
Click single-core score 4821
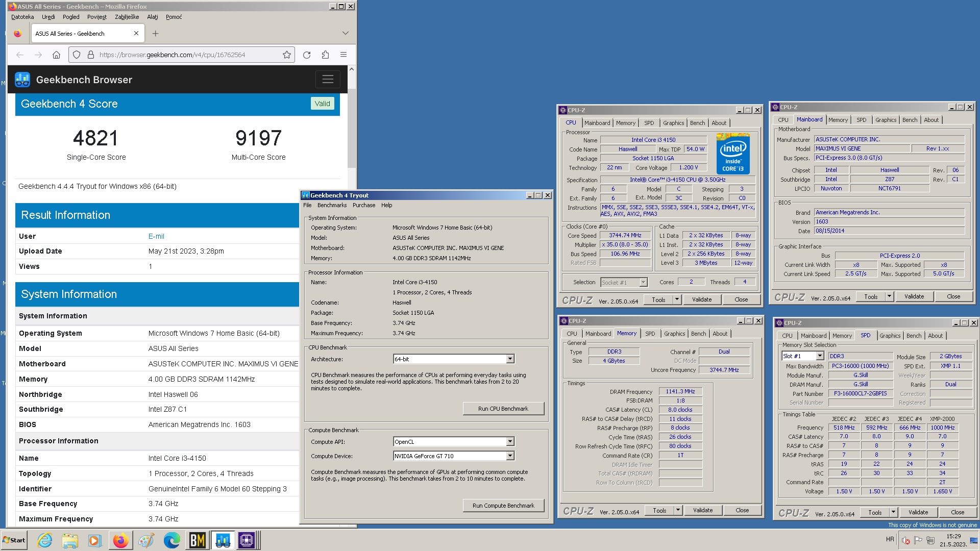pos(96,138)
